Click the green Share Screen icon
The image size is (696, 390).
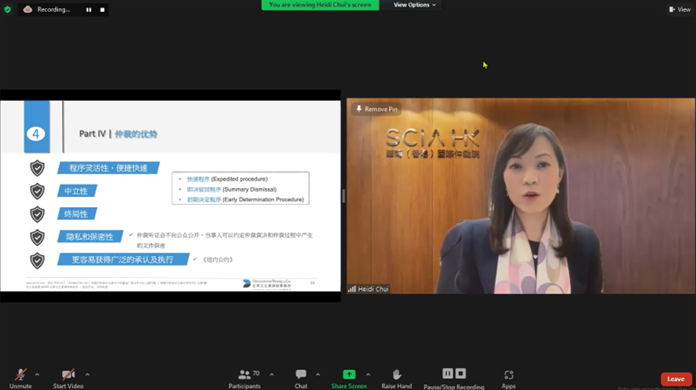349,374
